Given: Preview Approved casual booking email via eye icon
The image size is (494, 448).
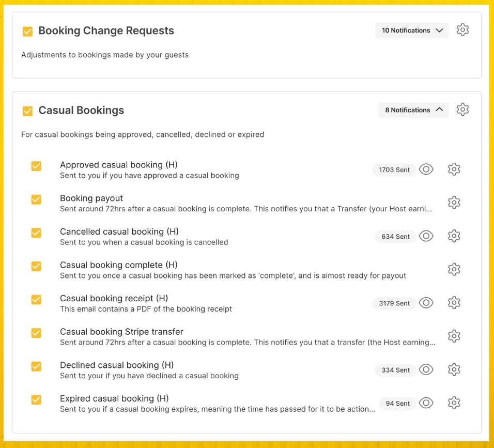Looking at the screenshot, I should [x=426, y=169].
